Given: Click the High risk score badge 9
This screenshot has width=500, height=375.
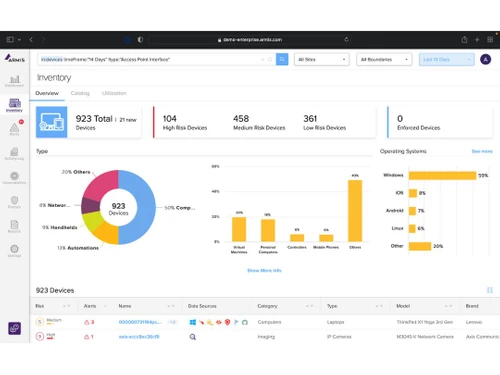Looking at the screenshot, I should [x=40, y=336].
